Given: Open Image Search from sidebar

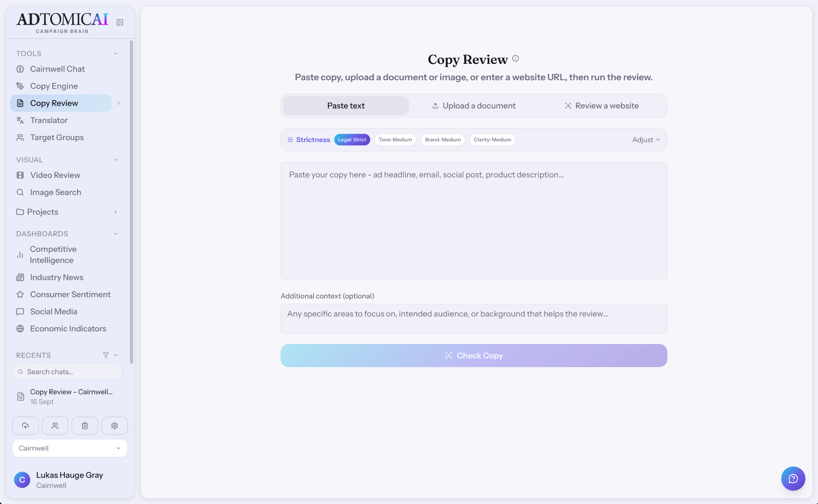Looking at the screenshot, I should point(61,192).
